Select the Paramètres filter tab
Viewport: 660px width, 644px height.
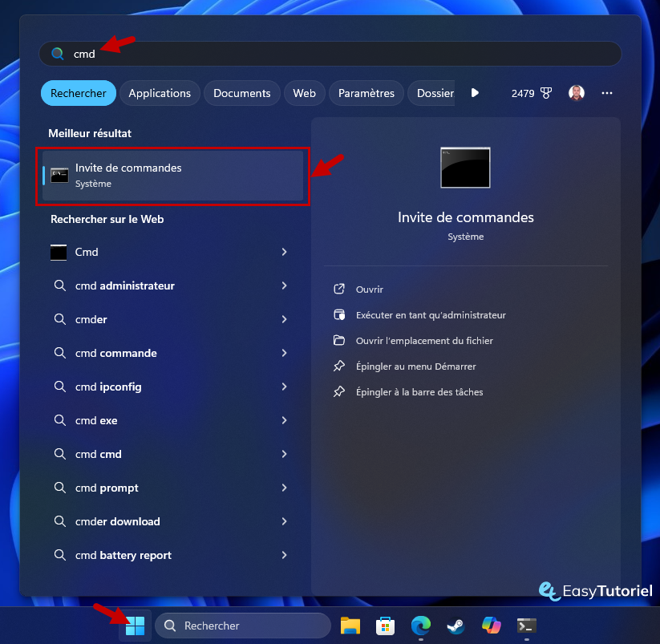pyautogui.click(x=366, y=93)
